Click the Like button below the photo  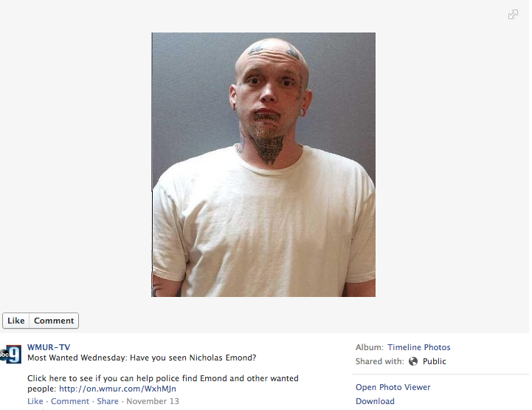pyautogui.click(x=16, y=321)
